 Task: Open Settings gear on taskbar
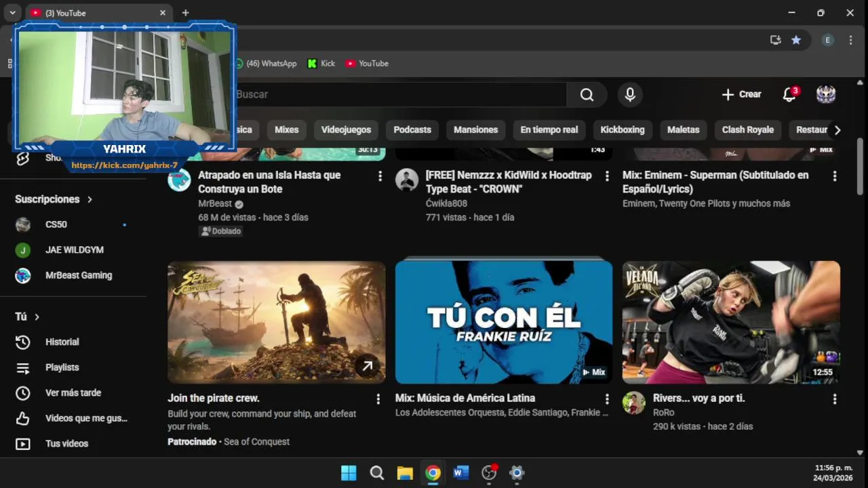tap(517, 473)
